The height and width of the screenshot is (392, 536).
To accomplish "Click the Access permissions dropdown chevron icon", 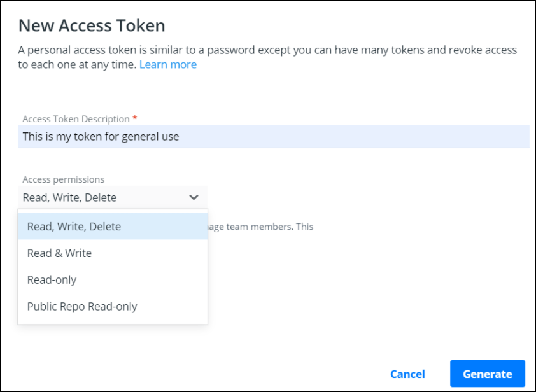I will coord(194,197).
